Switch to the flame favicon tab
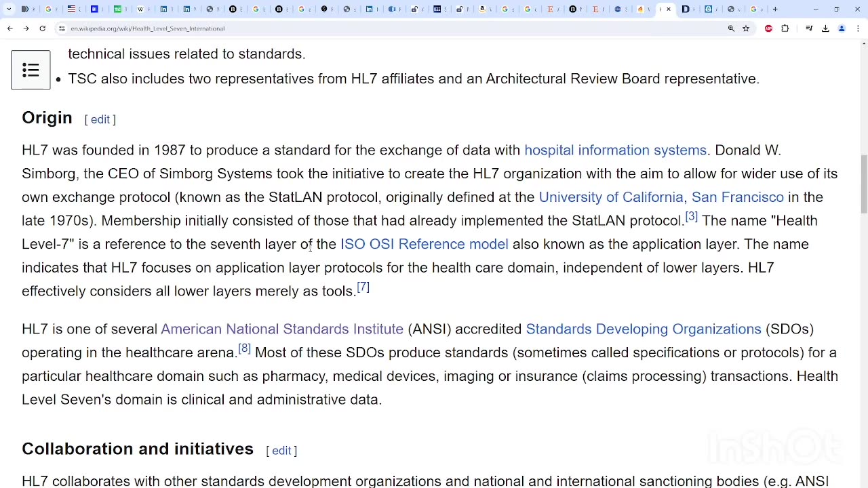 click(640, 9)
